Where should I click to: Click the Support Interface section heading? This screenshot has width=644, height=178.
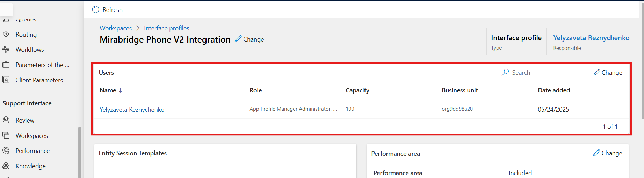(x=27, y=103)
